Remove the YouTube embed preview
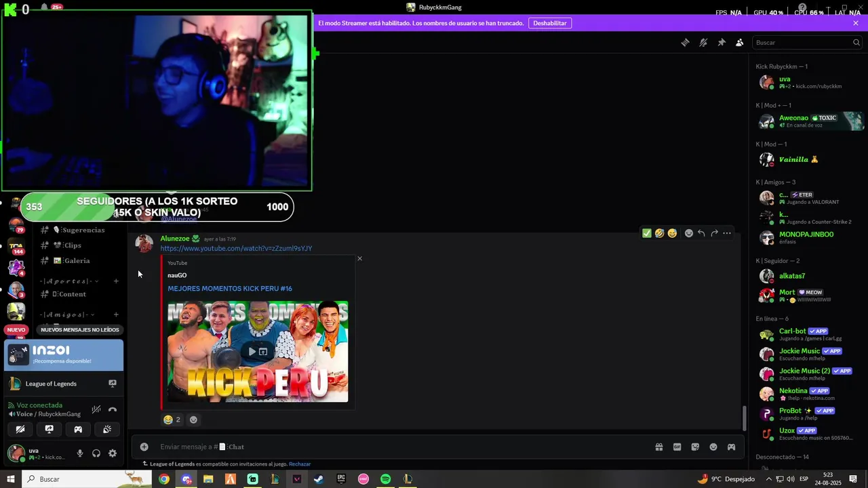This screenshot has width=868, height=488. tap(359, 258)
